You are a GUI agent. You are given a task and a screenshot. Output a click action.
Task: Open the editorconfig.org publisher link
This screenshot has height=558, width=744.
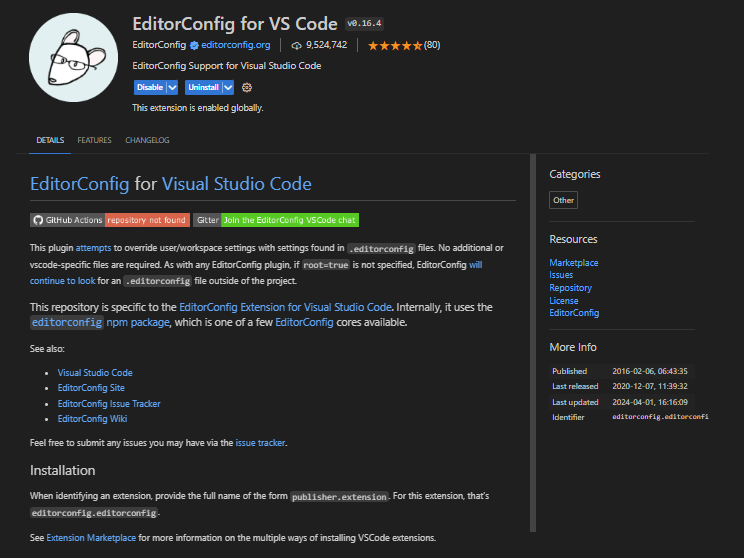click(236, 45)
